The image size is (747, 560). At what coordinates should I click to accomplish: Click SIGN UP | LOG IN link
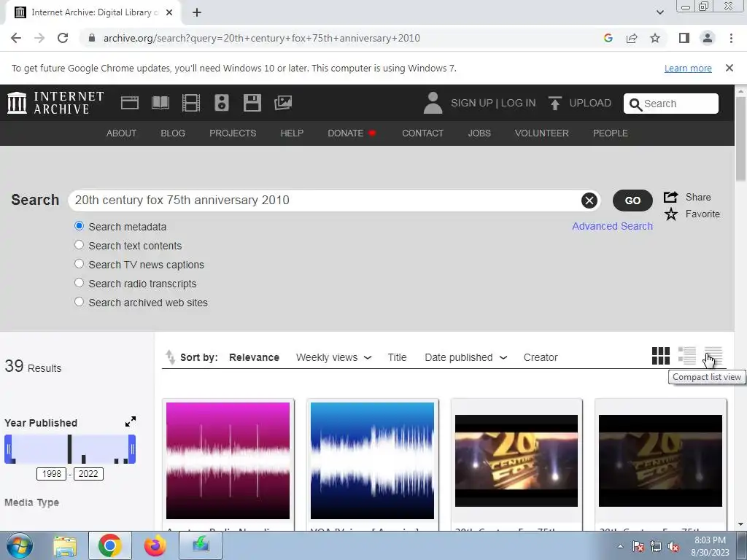pos(493,103)
